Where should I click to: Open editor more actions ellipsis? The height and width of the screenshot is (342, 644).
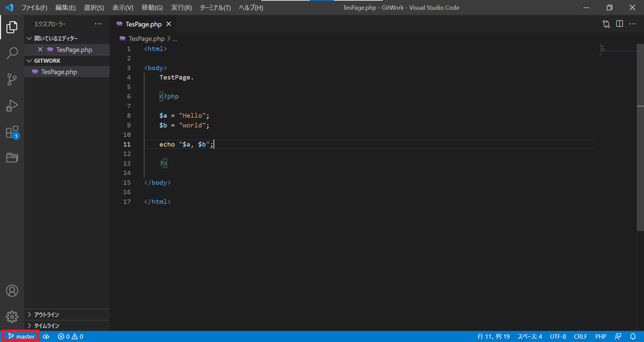point(632,24)
